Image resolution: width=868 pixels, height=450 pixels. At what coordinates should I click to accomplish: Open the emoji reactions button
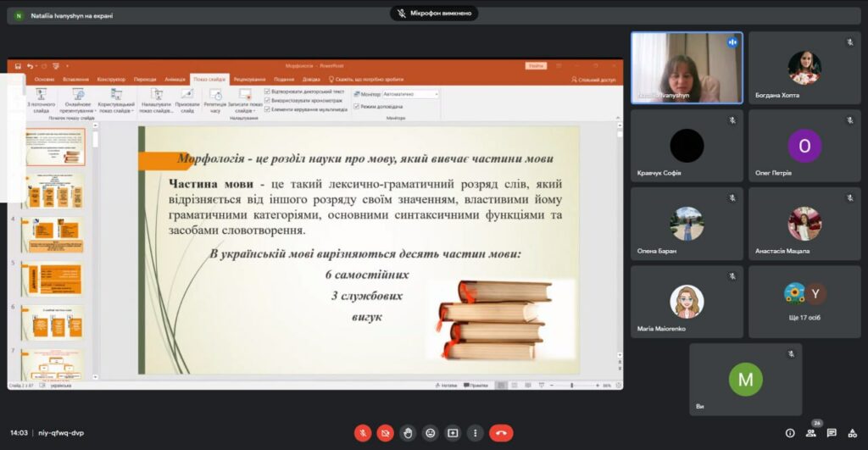click(x=431, y=433)
